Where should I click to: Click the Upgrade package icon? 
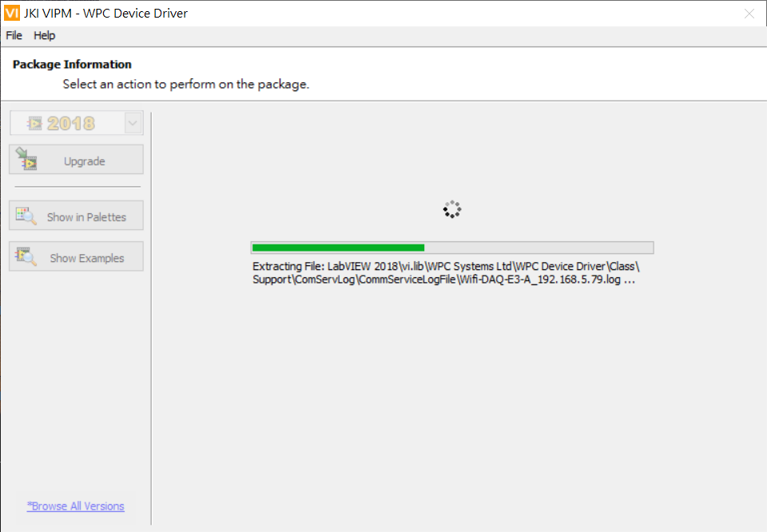[26, 159]
